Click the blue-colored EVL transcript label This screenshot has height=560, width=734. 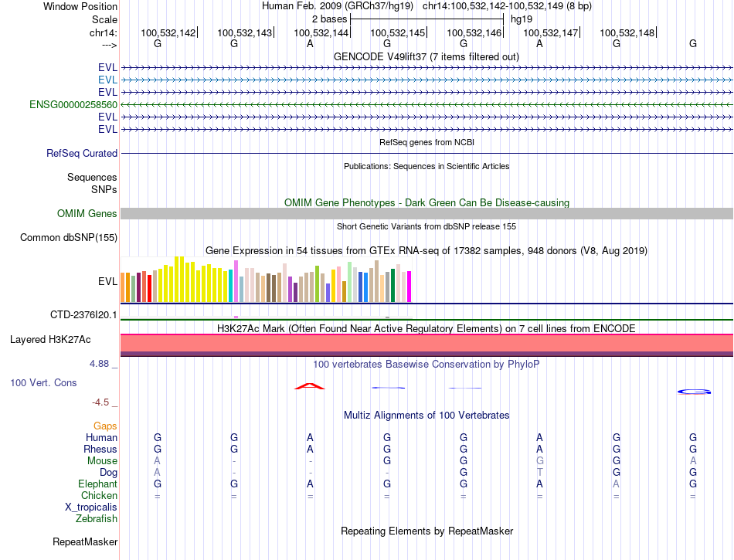(107, 80)
